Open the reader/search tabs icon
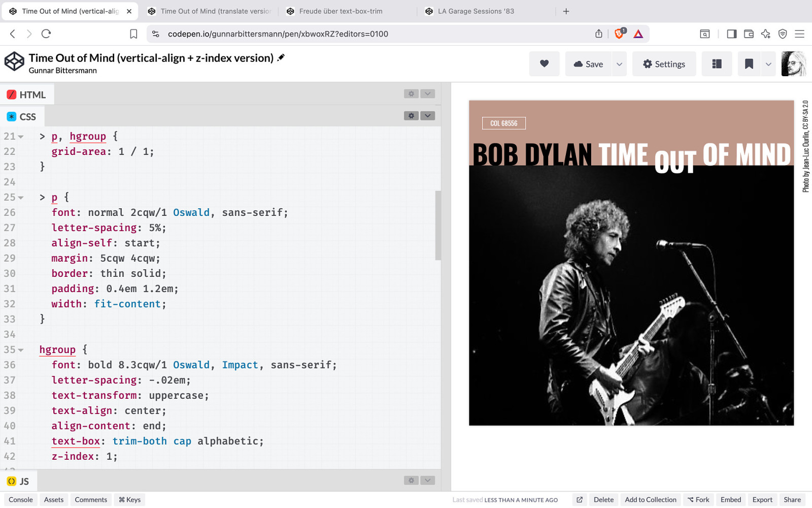 coord(705,34)
